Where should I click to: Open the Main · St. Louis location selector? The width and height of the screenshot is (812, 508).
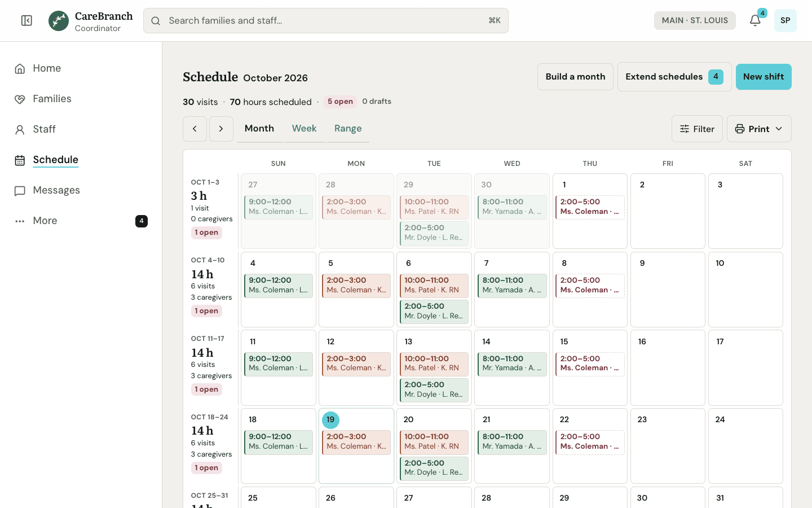click(x=695, y=20)
